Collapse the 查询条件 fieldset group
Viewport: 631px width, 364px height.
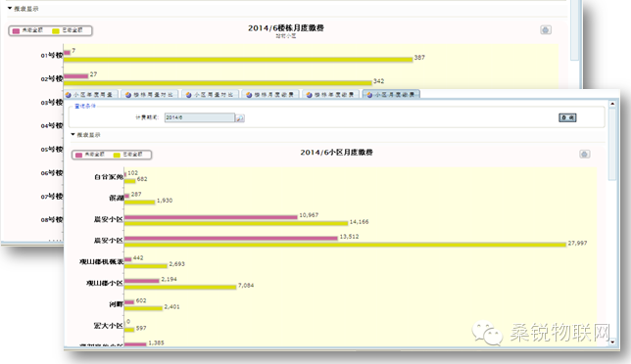(x=85, y=106)
